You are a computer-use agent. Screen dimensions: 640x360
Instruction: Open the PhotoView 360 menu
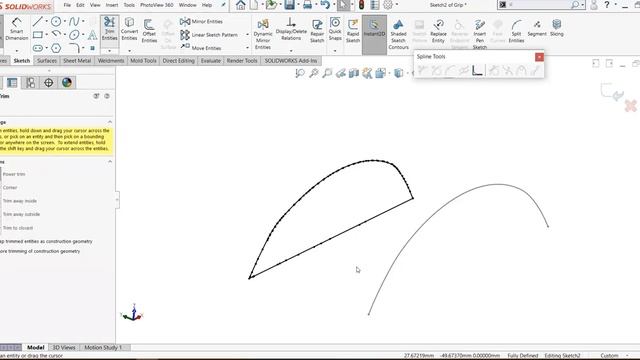(x=157, y=5)
